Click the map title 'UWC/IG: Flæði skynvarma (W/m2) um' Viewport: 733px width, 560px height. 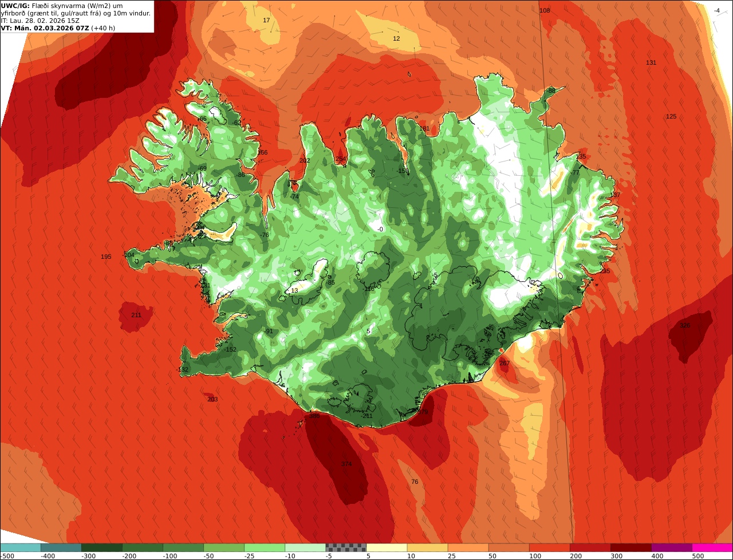coord(62,6)
